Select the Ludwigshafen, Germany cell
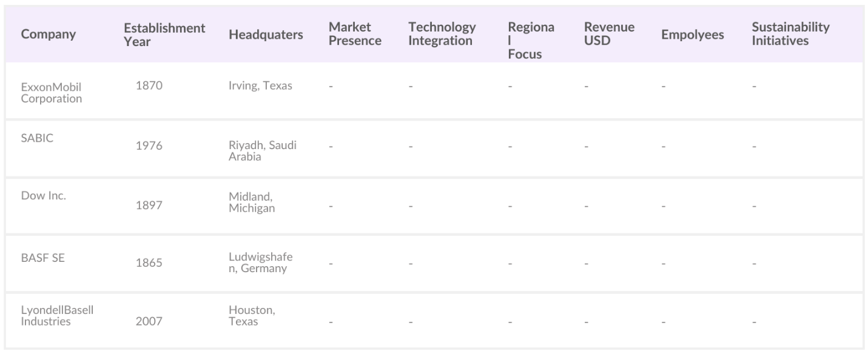This screenshot has width=868, height=354. 260,262
